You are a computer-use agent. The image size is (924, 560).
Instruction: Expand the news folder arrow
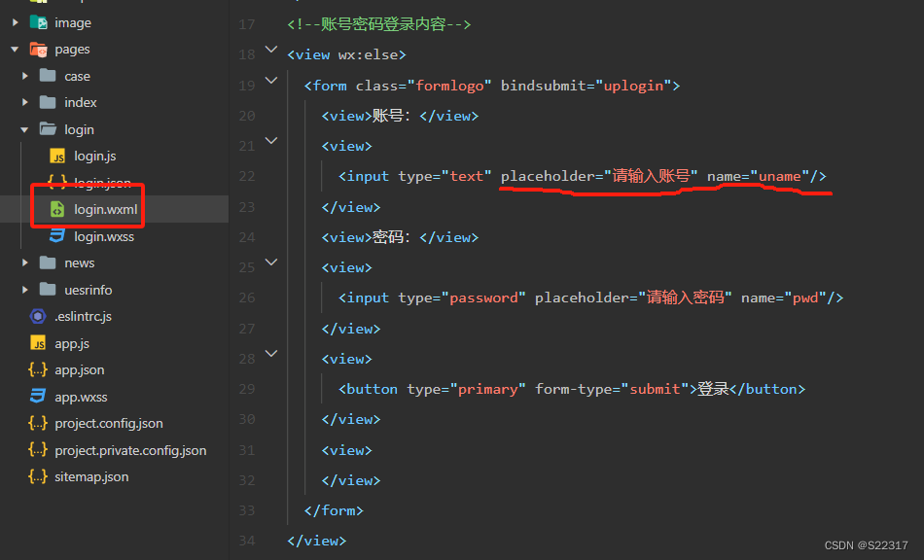click(24, 262)
